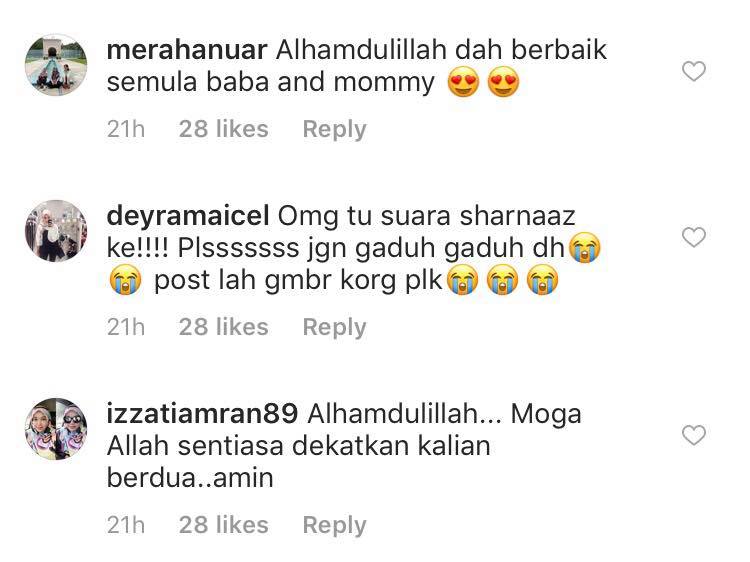Tap the heart icon on deyramaicel's comment
The image size is (750, 562).
coord(694,237)
